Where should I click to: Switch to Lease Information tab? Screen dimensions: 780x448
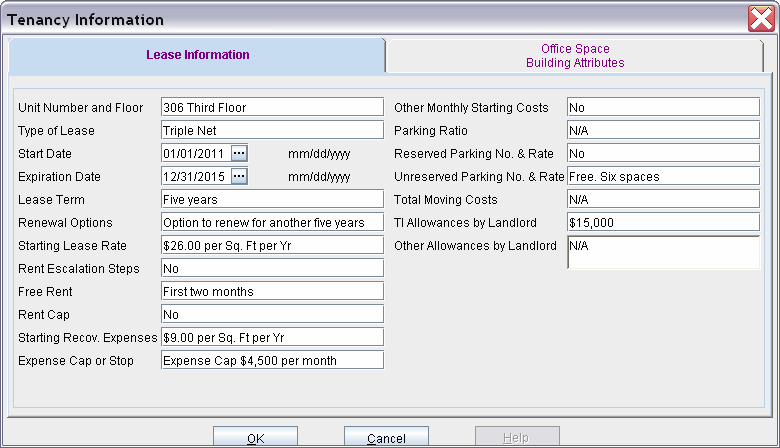[197, 55]
